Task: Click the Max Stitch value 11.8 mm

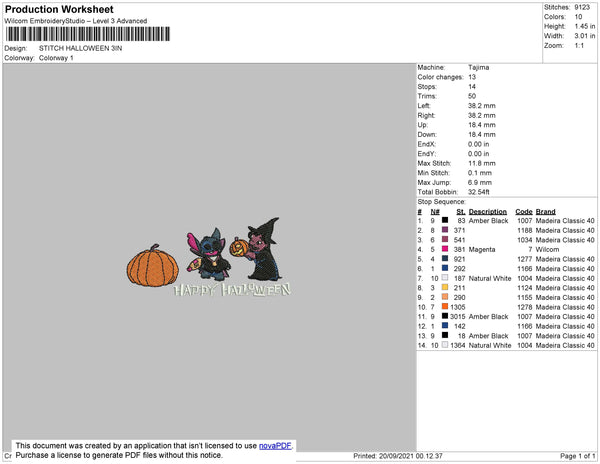Action: point(482,163)
